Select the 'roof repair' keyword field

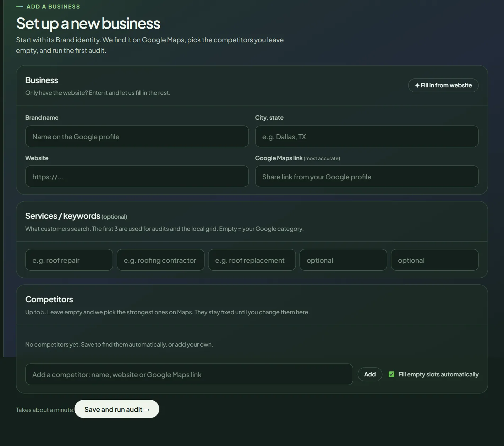69,260
